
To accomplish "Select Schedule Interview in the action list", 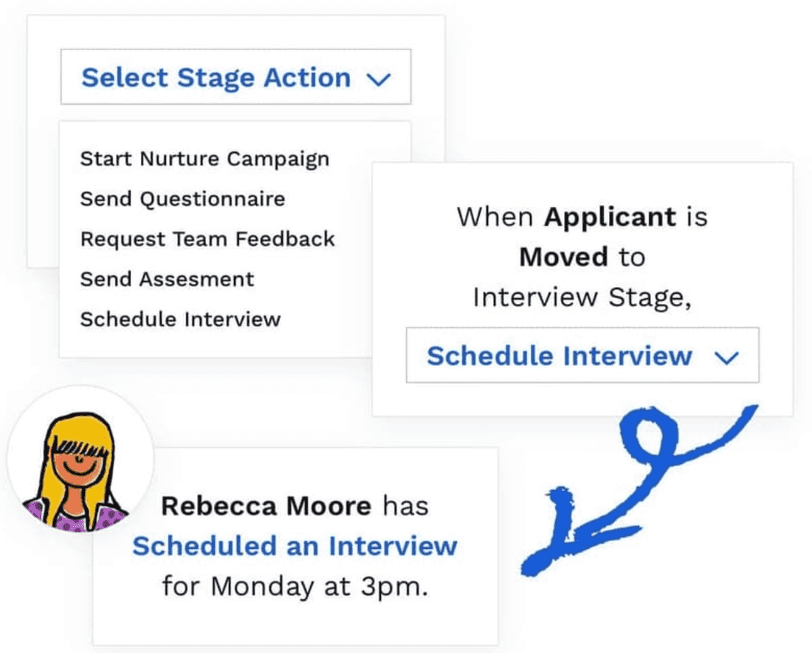I will tap(180, 319).
